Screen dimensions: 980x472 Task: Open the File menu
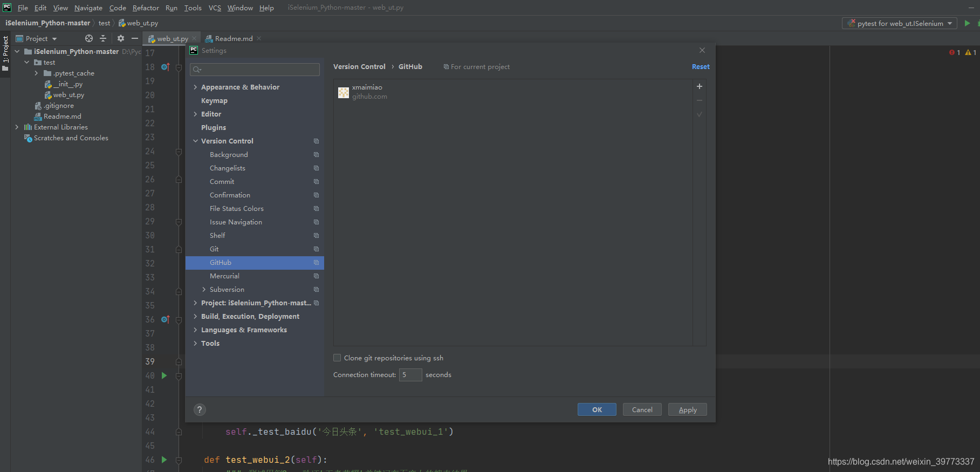click(x=23, y=8)
